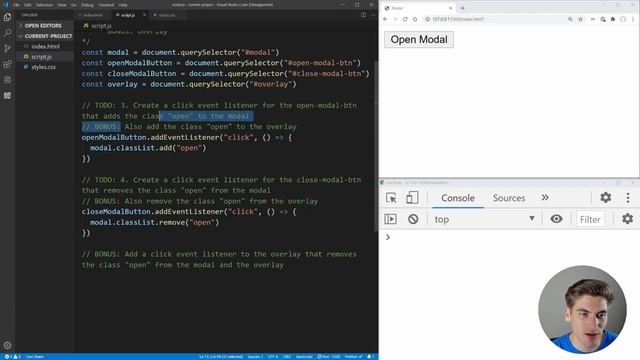640x360 pixels.
Task: Switch to the index.html editor tab
Action: point(92,15)
